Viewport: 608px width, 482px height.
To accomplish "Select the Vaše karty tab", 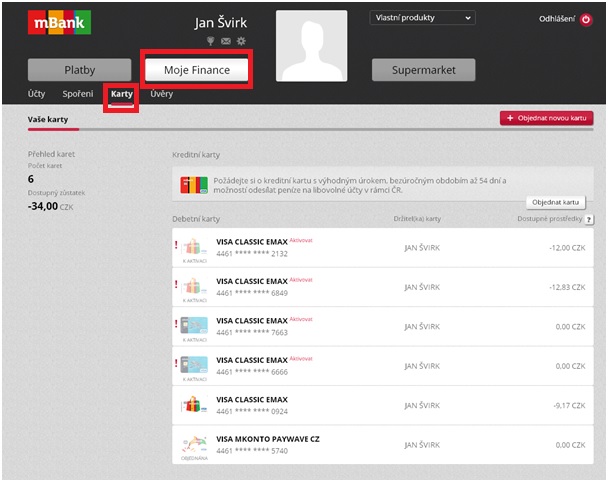I will (48, 119).
